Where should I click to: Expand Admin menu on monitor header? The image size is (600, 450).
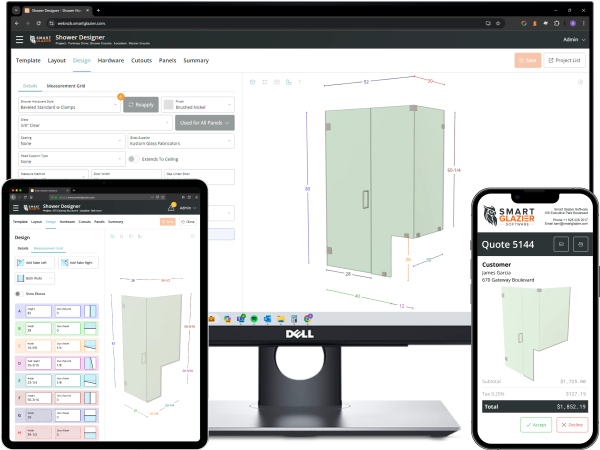(574, 39)
